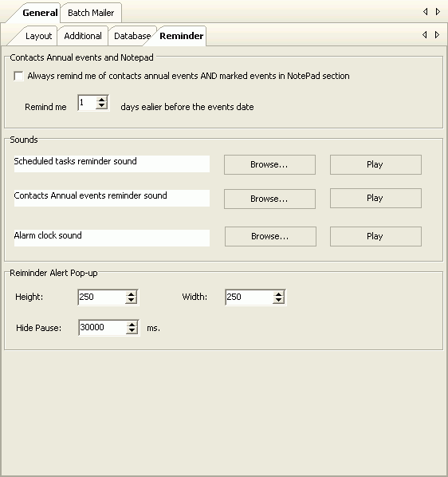Click right arrow of sub-tab row
The width and height of the screenshot is (448, 477).
tap(437, 35)
